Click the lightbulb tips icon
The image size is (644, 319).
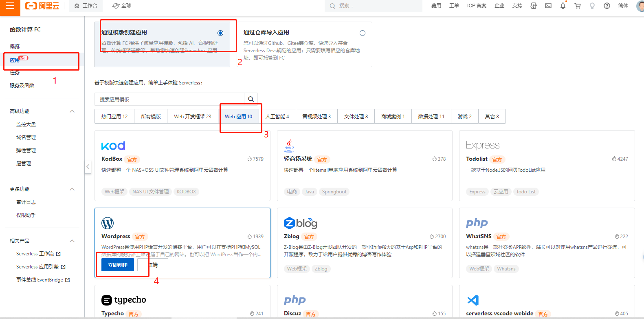pos(592,6)
